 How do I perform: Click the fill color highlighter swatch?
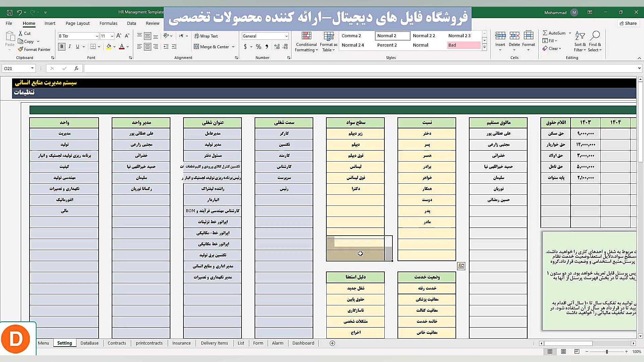pos(109,47)
